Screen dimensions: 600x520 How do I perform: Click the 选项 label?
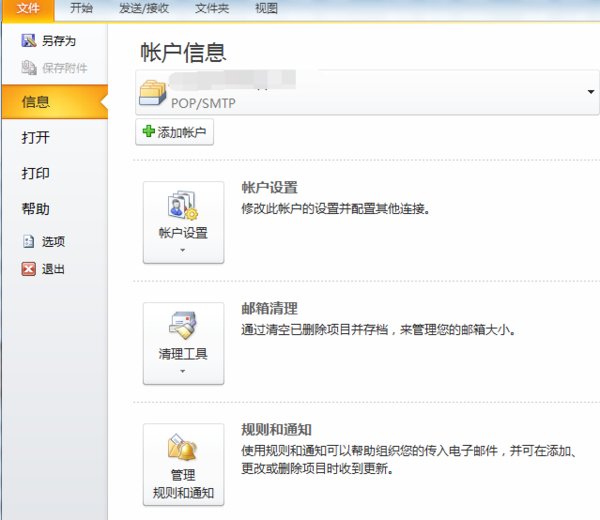53,241
